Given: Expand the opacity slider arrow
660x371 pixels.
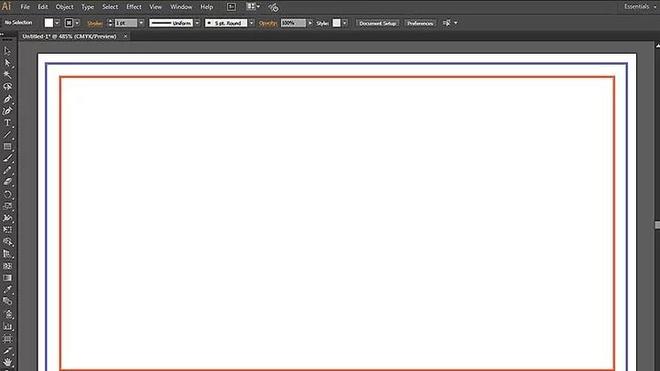Looking at the screenshot, I should (310, 23).
